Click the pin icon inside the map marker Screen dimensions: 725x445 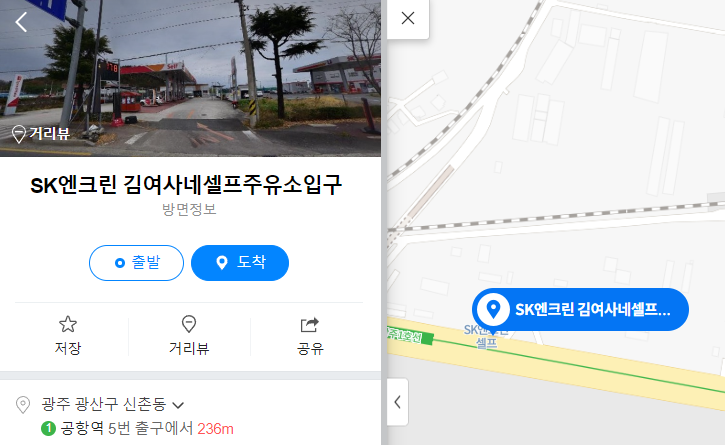pyautogui.click(x=493, y=309)
